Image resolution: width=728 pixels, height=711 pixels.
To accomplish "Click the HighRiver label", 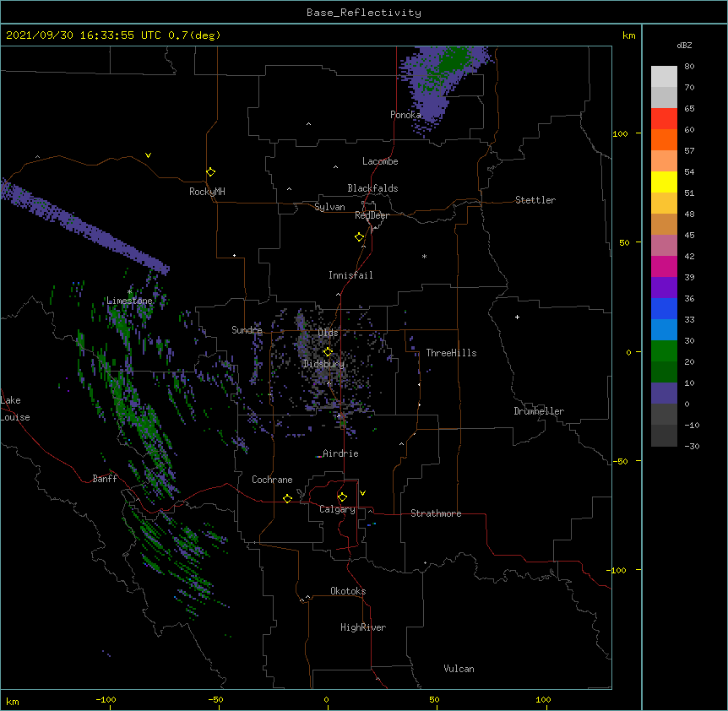I will tap(363, 627).
